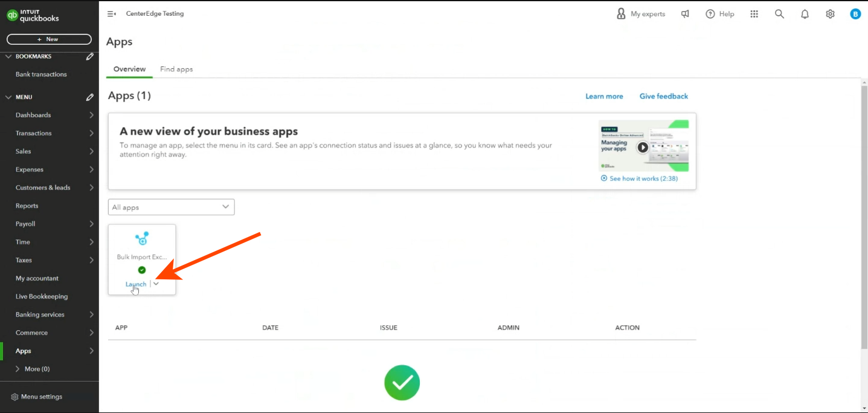Screen dimensions: 868x413
Task: Click the DATE column header
Action: pyautogui.click(x=270, y=328)
